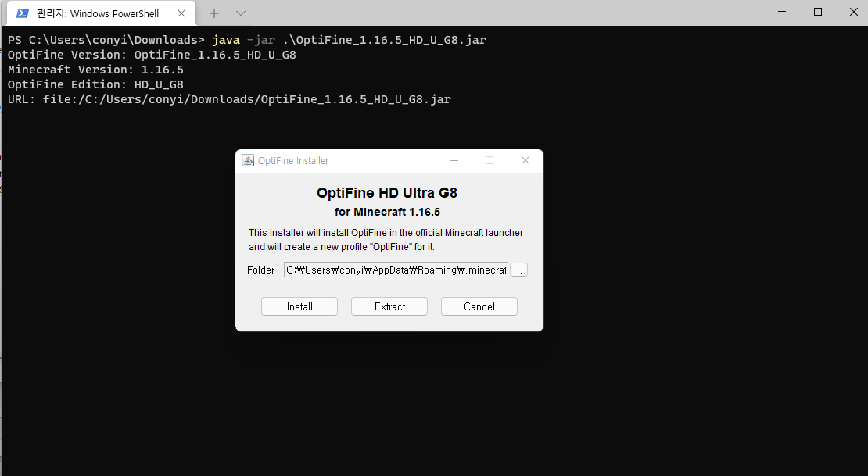Cancel the OptiFine installation
868x476 pixels.
479,306
